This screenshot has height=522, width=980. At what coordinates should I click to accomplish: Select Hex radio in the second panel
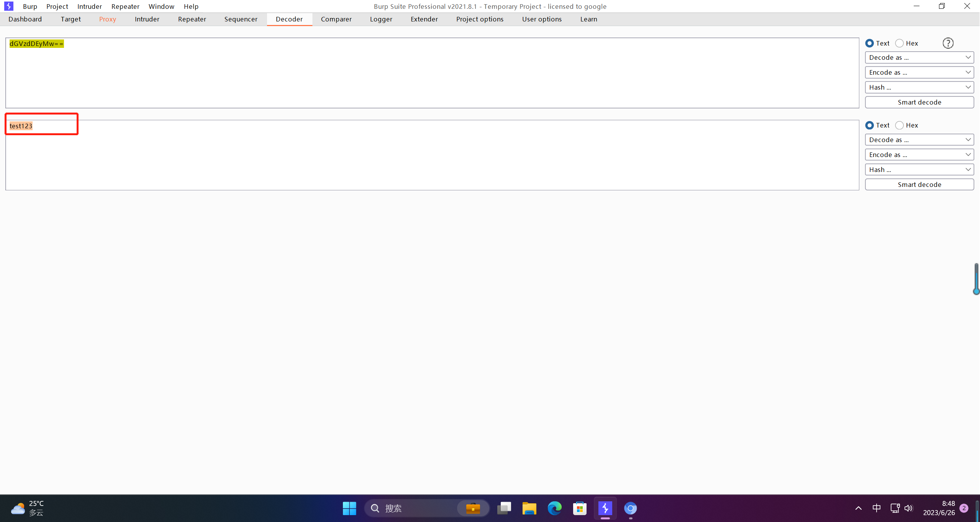(900, 125)
